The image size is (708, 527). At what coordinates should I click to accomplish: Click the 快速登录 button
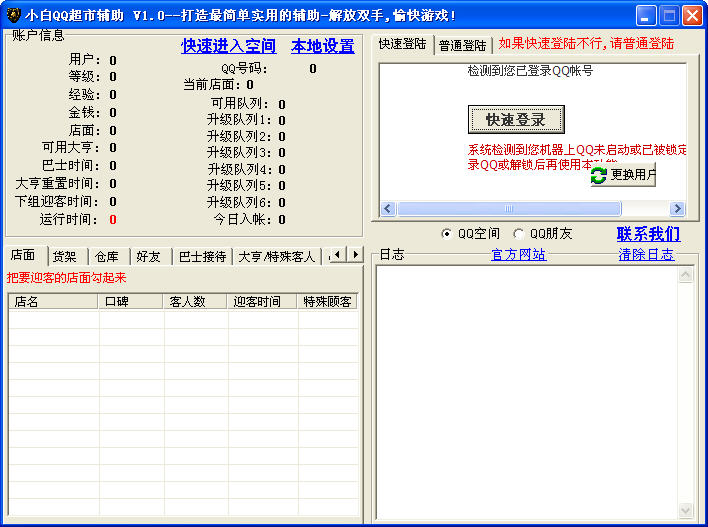[516, 120]
